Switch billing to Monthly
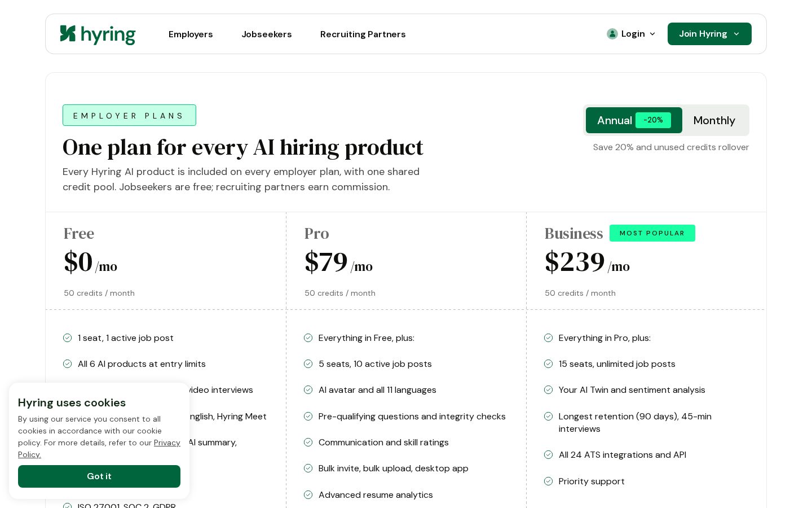Viewport: 812px width, 508px height. tap(714, 120)
